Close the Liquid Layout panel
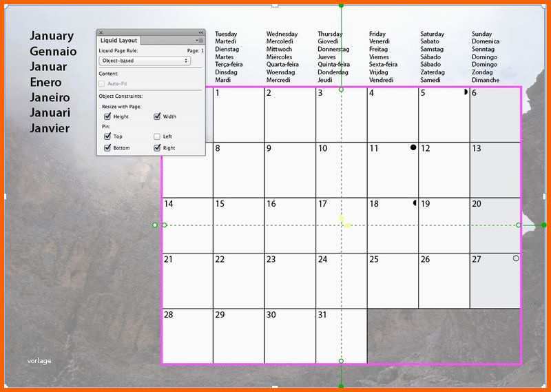551x392 pixels. (x=101, y=32)
